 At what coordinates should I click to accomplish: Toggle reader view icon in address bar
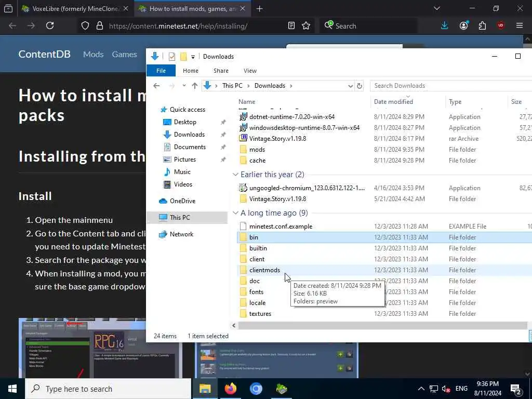coord(291,26)
